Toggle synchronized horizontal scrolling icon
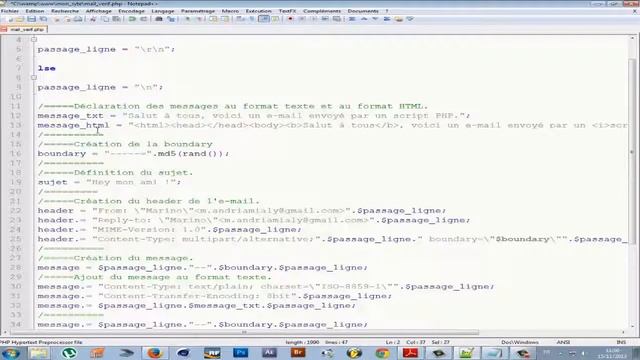 click(225, 19)
